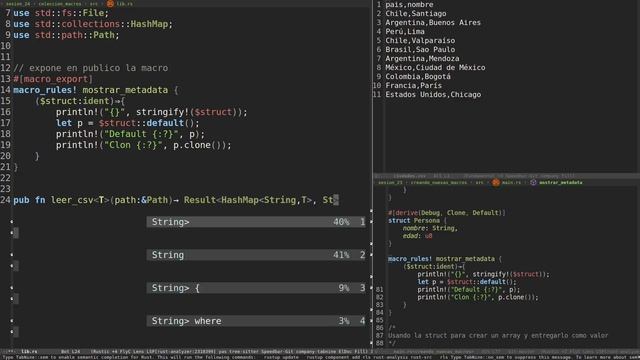Open main.rs breadcrumb in lower-right pane

click(511, 182)
